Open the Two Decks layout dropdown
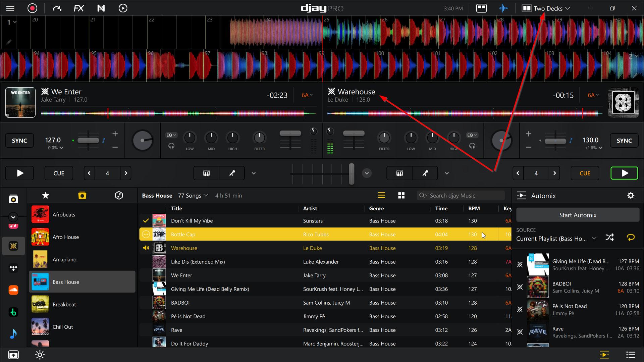Screen dimensions: 644x362 tap(546, 8)
